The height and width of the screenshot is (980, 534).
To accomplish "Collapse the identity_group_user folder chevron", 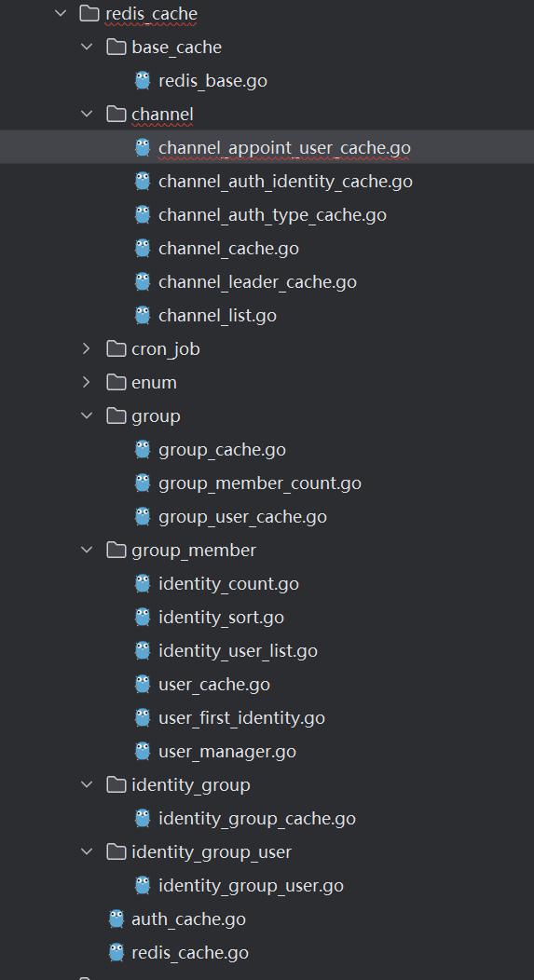I will (87, 851).
